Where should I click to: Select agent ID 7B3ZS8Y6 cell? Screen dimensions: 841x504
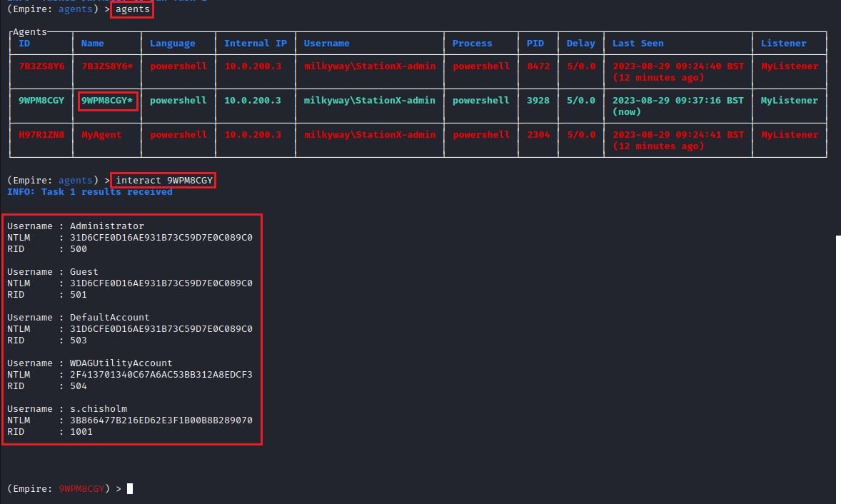coord(41,66)
